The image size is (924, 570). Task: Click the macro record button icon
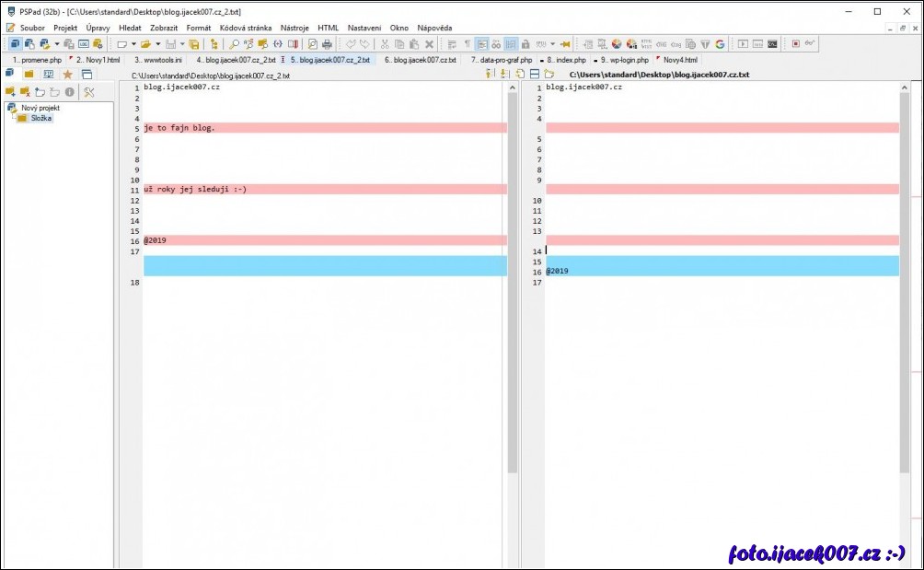click(x=796, y=43)
